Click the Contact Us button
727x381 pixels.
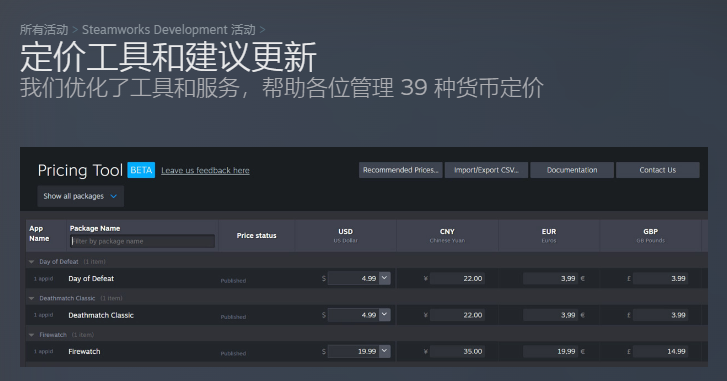[658, 170]
